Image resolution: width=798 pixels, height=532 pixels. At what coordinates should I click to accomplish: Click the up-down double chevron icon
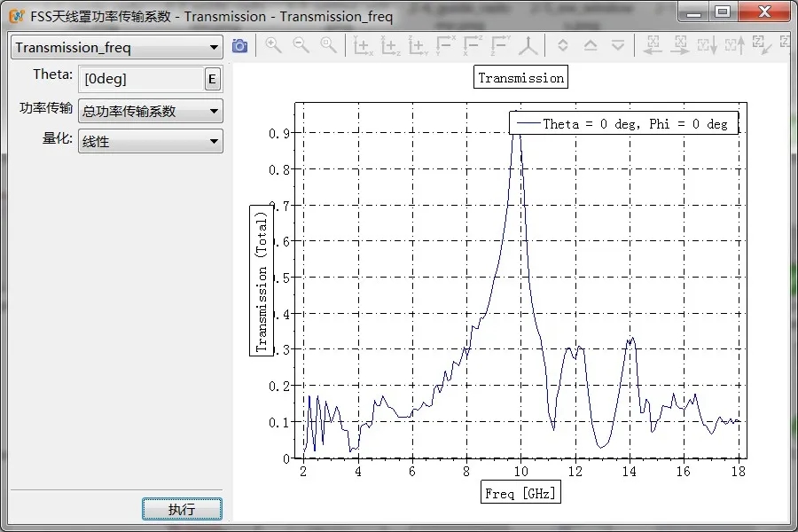pos(562,46)
